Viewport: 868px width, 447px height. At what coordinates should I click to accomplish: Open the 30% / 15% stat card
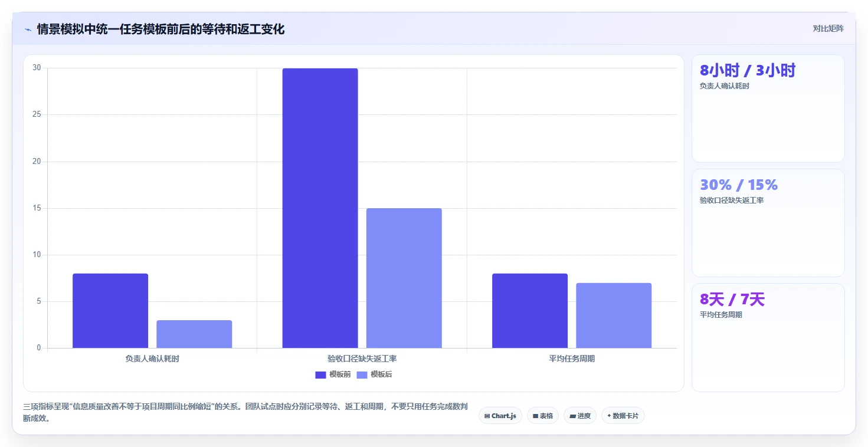click(768, 223)
